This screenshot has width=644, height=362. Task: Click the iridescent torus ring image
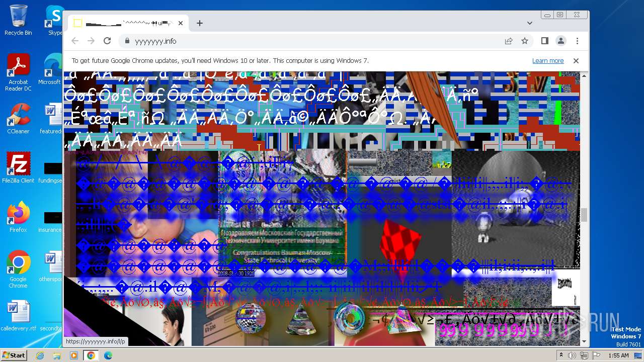(350, 318)
